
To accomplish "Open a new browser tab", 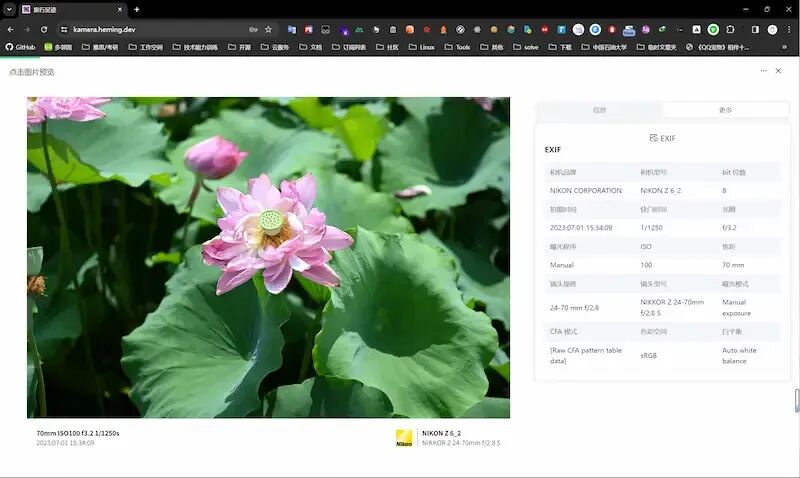I will point(137,9).
